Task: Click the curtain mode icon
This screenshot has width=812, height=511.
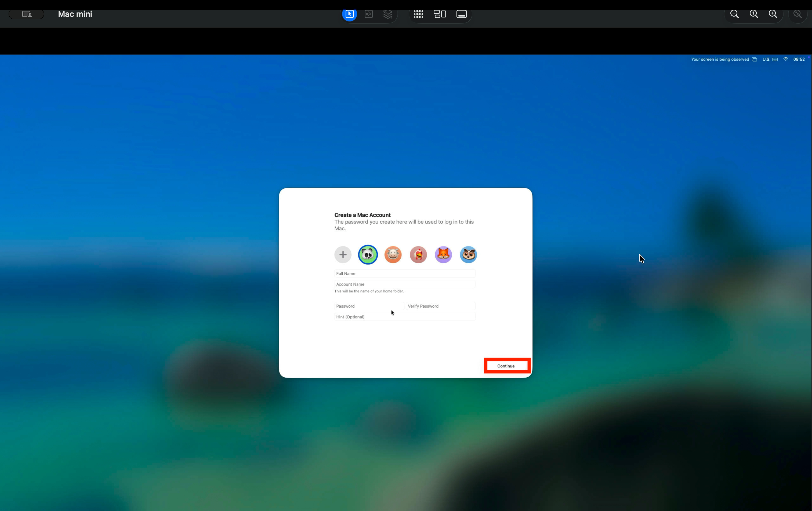Action: pyautogui.click(x=388, y=14)
